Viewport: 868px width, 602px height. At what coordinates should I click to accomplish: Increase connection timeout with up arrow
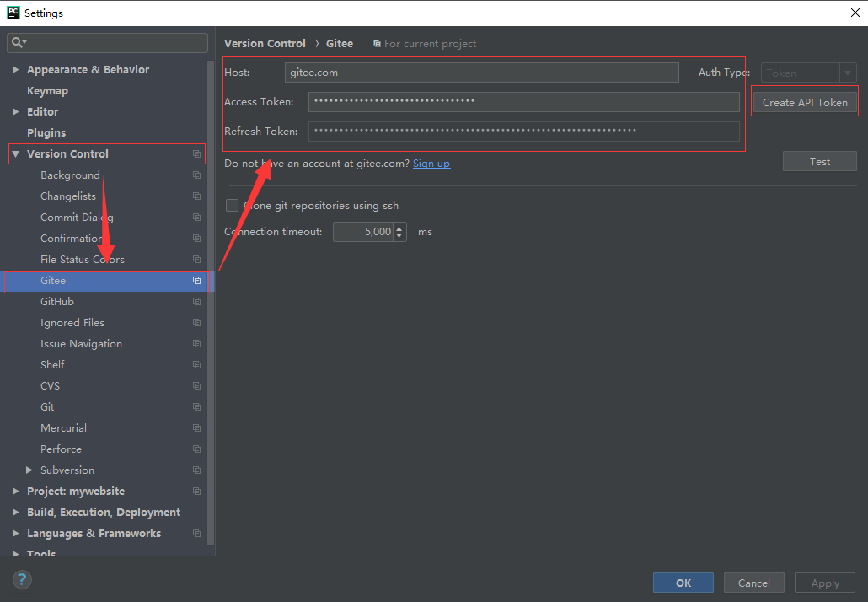click(x=399, y=228)
